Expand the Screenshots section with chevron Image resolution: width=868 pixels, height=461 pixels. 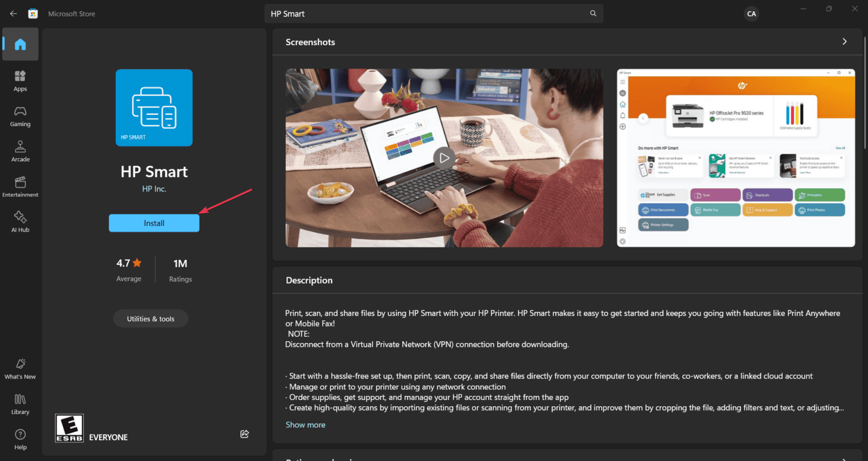pos(844,42)
